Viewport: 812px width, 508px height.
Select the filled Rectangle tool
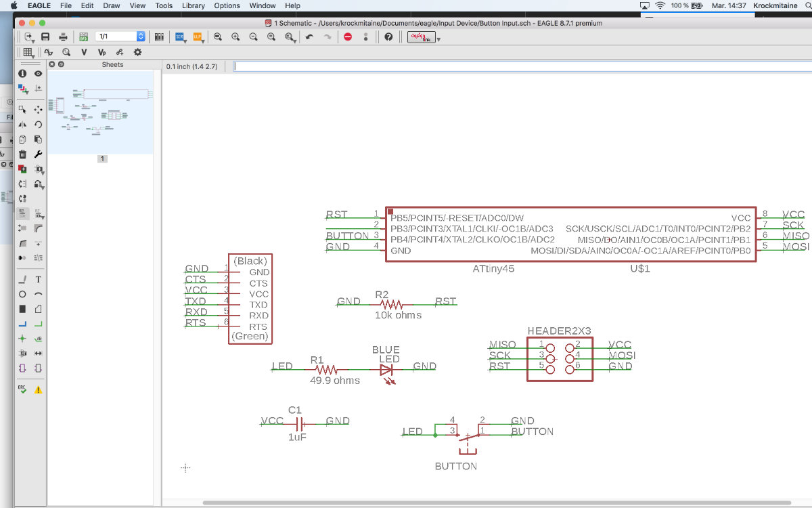point(22,309)
